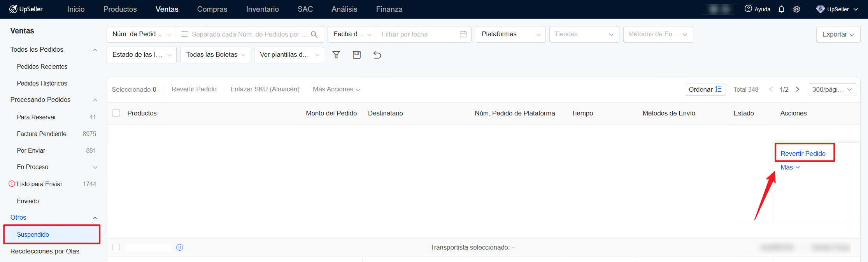
Task: Open Enviado list
Action: [28, 201]
